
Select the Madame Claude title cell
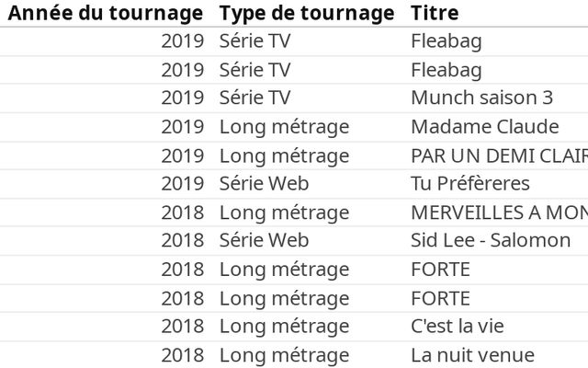coord(484,127)
